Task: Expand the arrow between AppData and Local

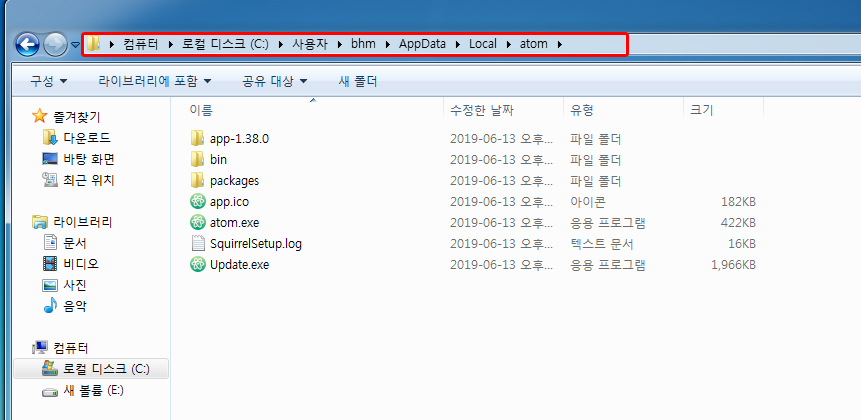Action: (457, 44)
